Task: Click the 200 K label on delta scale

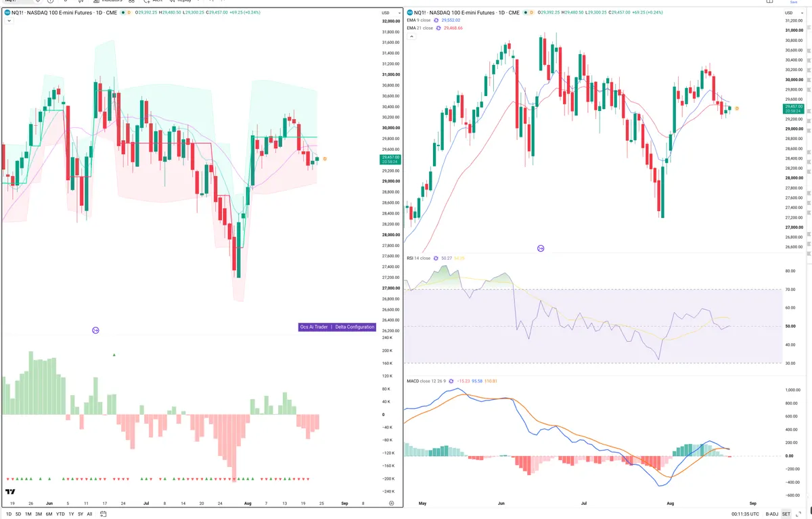Action: coord(387,351)
